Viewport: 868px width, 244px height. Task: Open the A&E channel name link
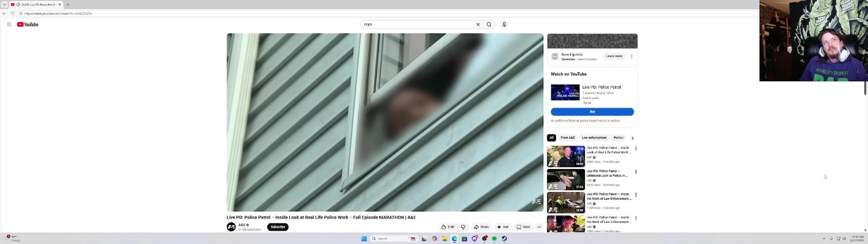pyautogui.click(x=242, y=225)
